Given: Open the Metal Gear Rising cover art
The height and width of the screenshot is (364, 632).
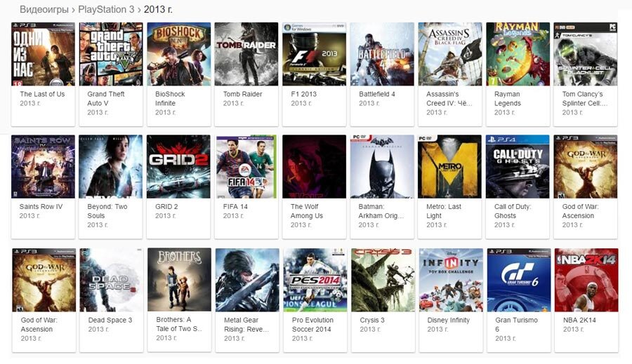Looking at the screenshot, I should pos(247,280).
